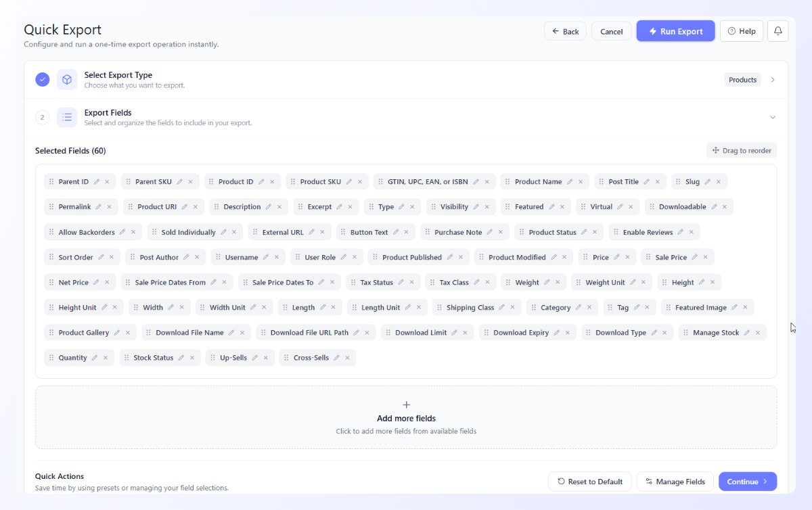Expand the Select Export Type step chevron

[x=773, y=80]
